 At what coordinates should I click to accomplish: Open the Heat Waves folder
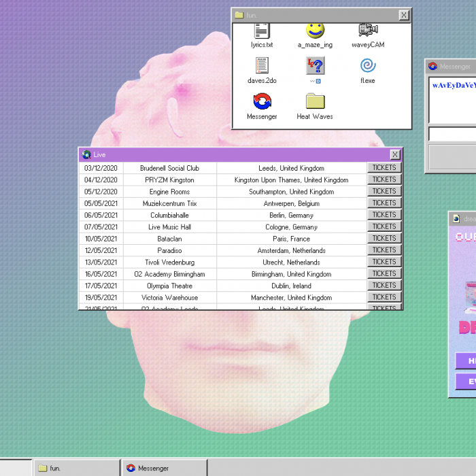point(315,102)
